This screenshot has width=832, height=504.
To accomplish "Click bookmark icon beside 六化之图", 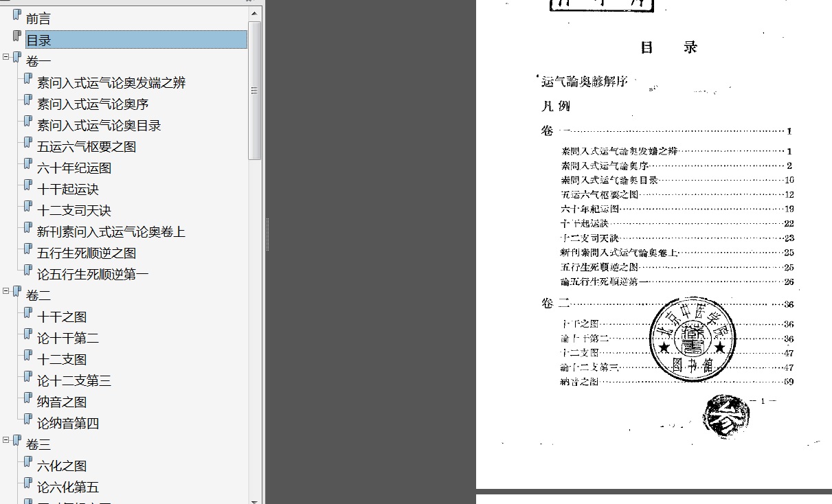I will (x=28, y=462).
